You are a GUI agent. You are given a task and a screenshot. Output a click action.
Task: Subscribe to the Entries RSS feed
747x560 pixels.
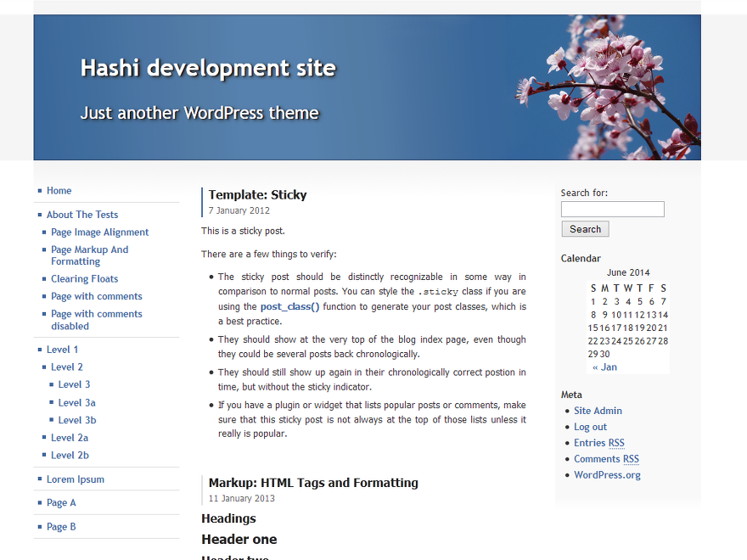(599, 442)
